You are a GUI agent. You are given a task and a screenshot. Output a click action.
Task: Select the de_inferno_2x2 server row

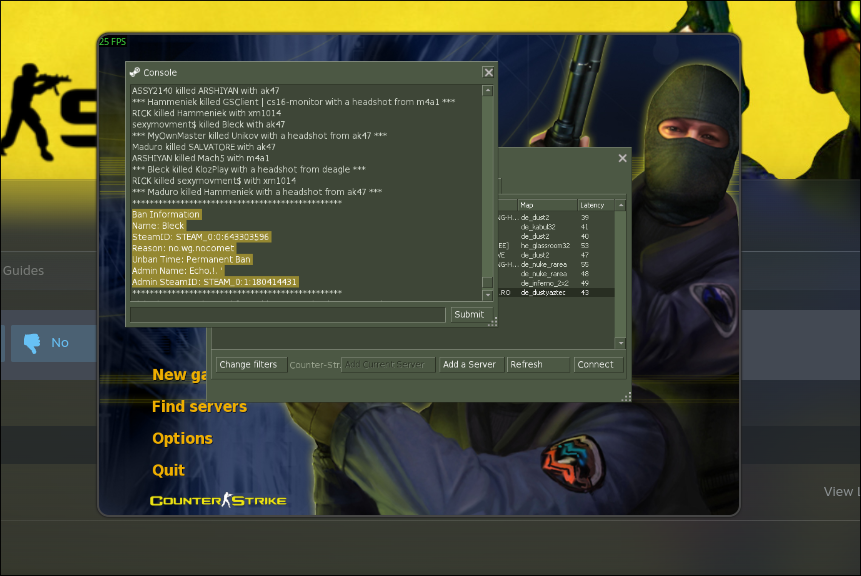coord(556,283)
